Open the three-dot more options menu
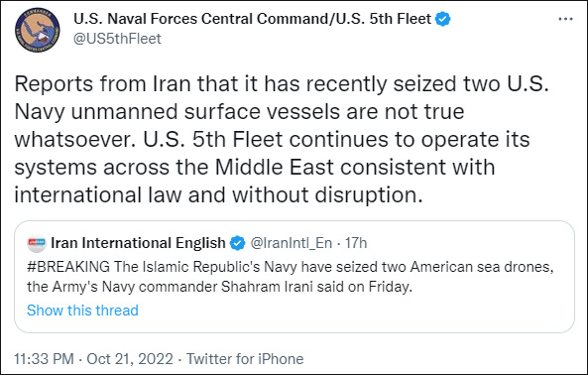Screen dimensions: 588x375 click(565, 19)
